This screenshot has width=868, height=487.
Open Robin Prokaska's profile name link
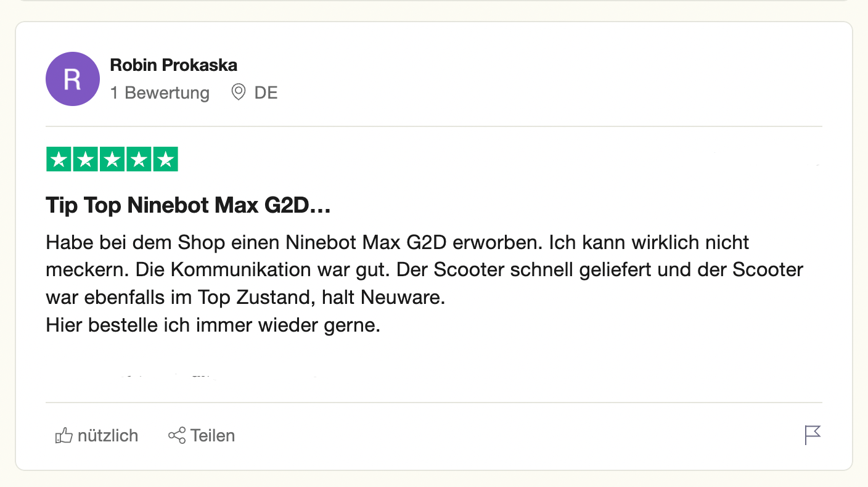click(x=173, y=65)
